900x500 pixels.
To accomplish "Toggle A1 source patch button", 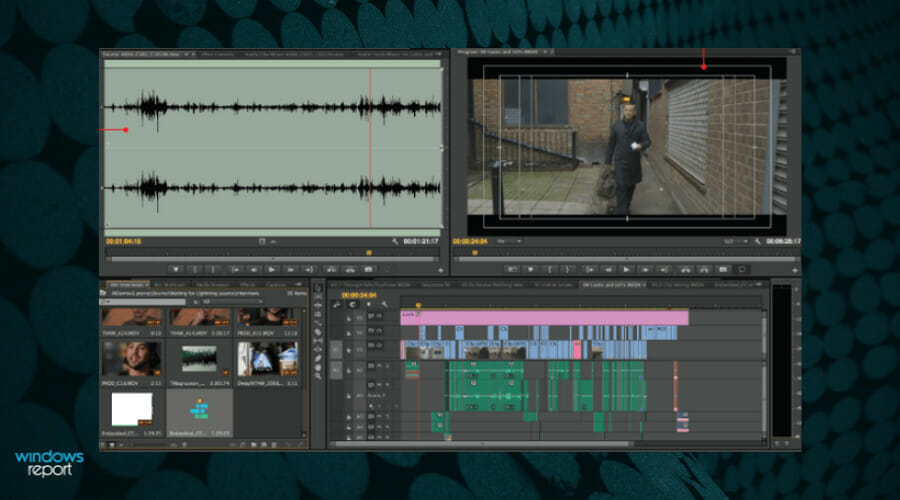I will 336,370.
